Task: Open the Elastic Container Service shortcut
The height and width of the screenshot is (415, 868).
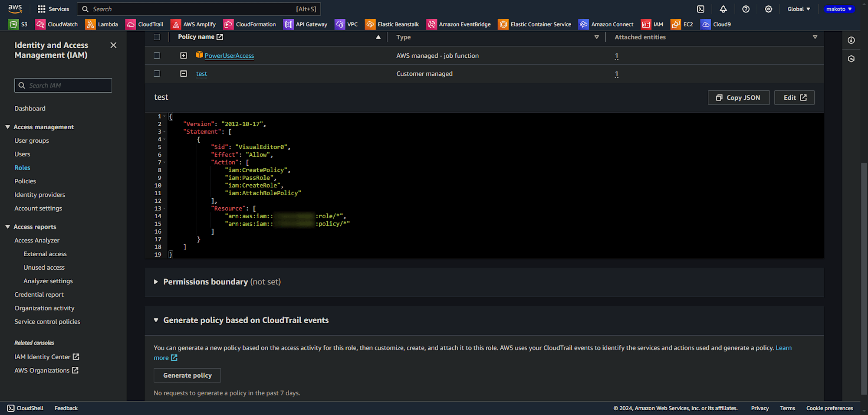Action: [x=535, y=24]
